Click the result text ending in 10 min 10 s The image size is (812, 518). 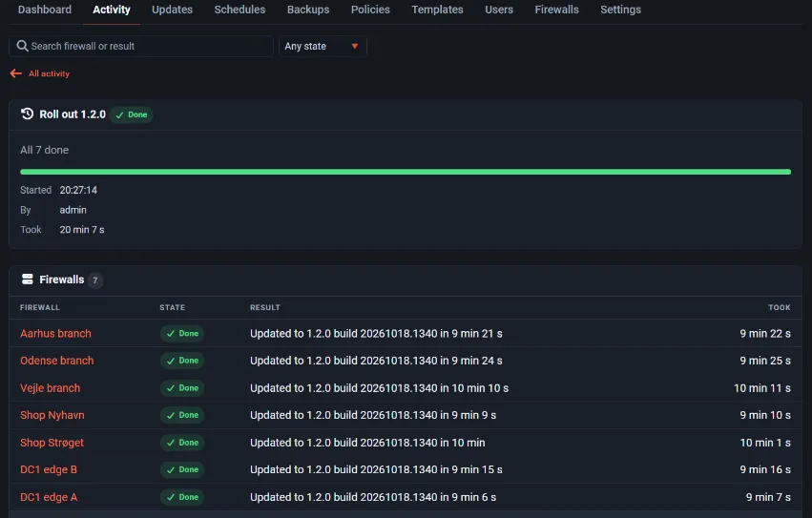point(379,388)
